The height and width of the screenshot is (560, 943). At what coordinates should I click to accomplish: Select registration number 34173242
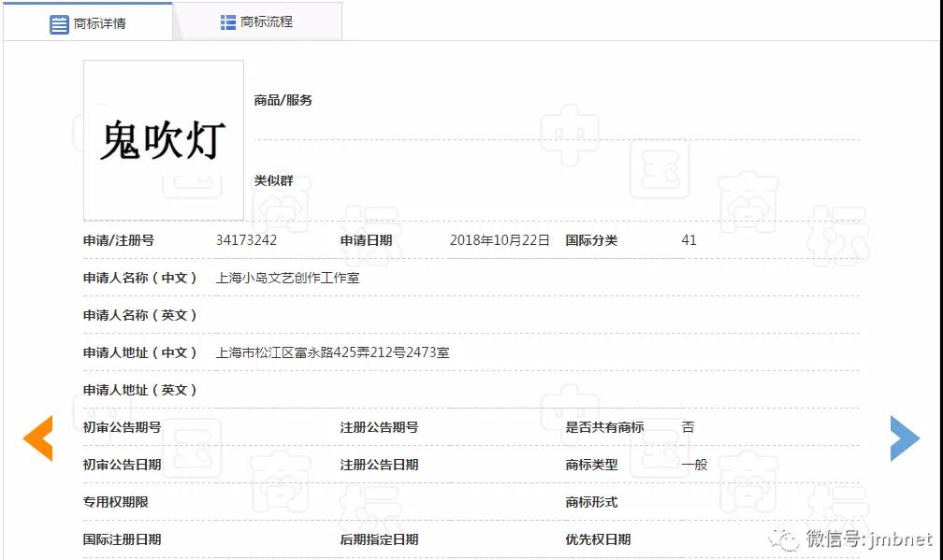coord(247,240)
